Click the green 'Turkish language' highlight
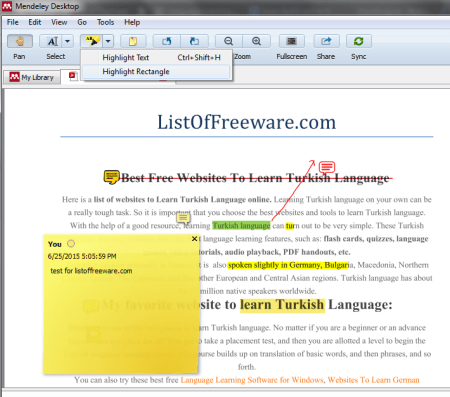This screenshot has width=450, height=397. pyautogui.click(x=241, y=226)
